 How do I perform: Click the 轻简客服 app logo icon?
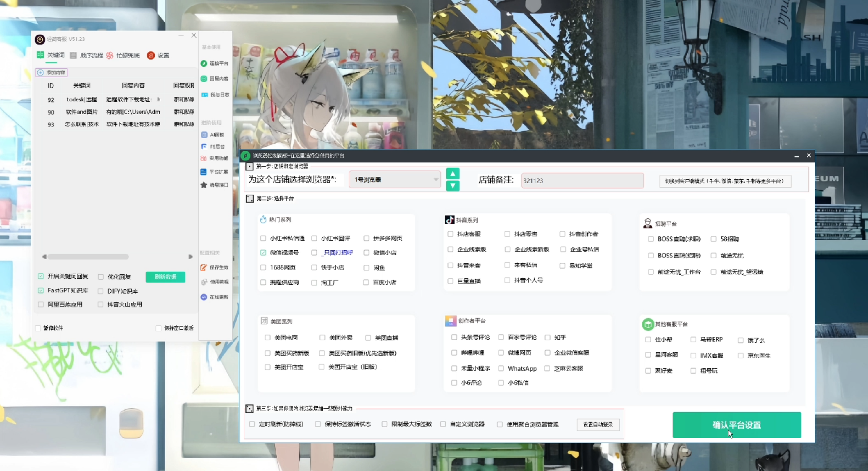pyautogui.click(x=40, y=40)
